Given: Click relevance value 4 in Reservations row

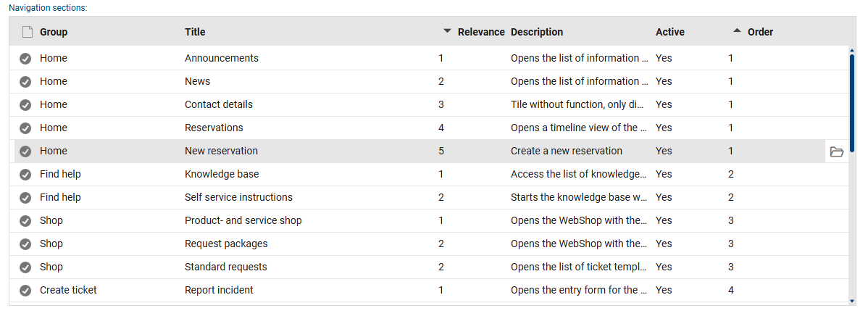Looking at the screenshot, I should click(x=441, y=128).
